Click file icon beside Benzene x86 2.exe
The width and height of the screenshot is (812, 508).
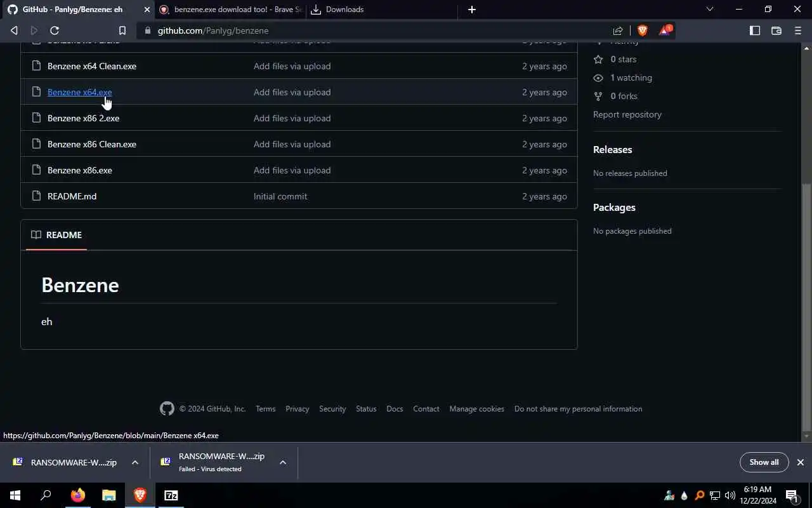pyautogui.click(x=36, y=118)
